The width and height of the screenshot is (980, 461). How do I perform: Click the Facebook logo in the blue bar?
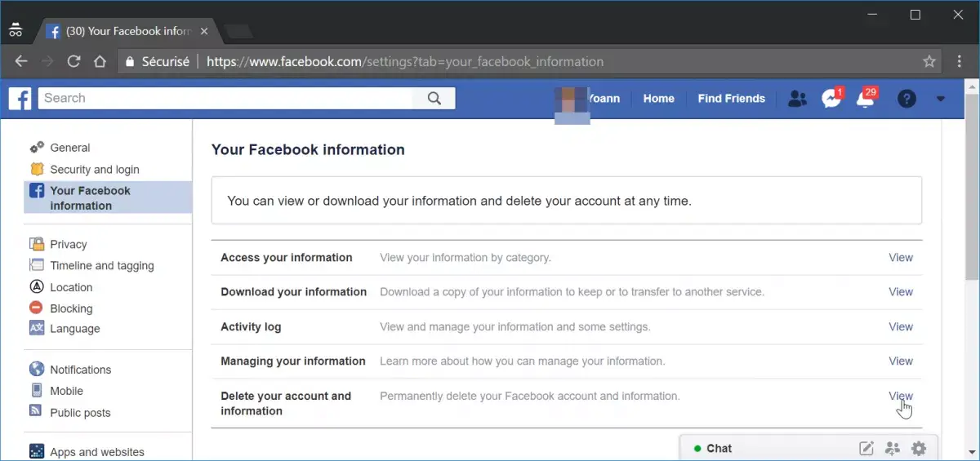point(20,99)
